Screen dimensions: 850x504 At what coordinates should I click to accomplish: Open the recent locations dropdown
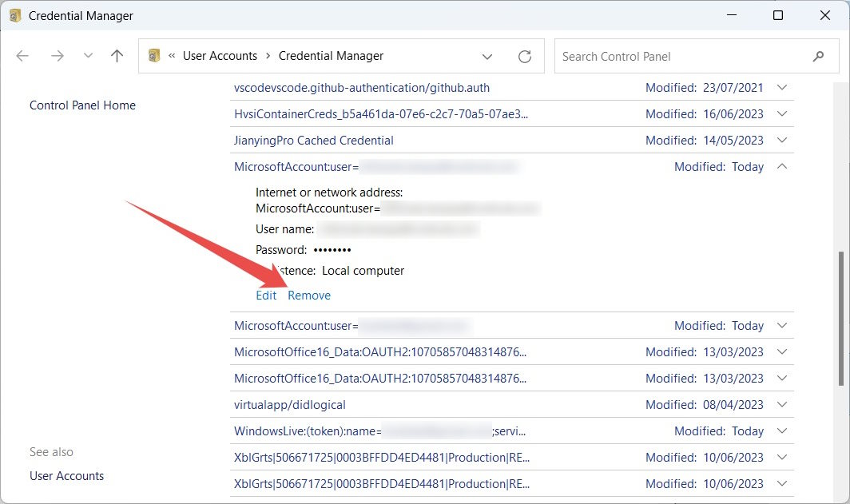click(487, 56)
